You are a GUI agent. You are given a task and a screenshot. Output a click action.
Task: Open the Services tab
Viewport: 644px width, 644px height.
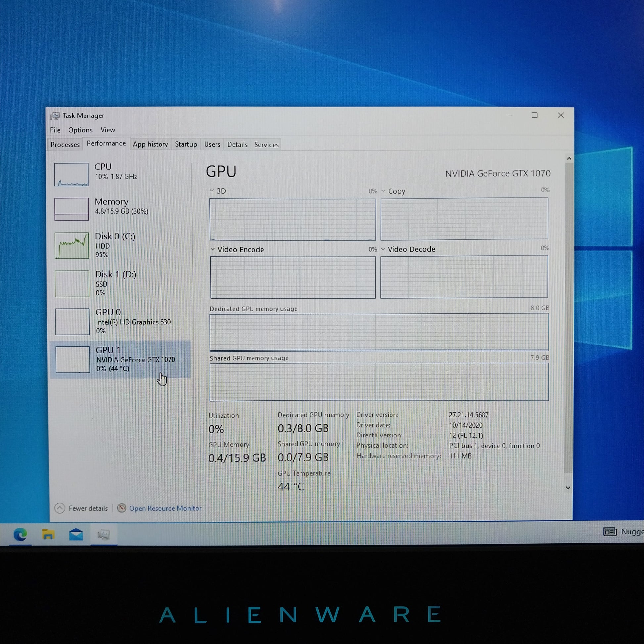tap(266, 144)
